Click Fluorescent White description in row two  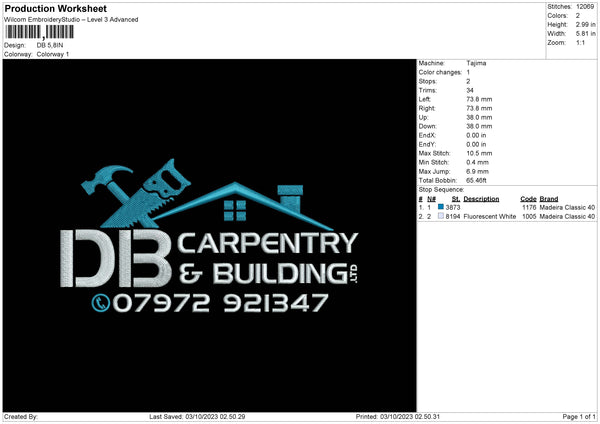pos(489,217)
